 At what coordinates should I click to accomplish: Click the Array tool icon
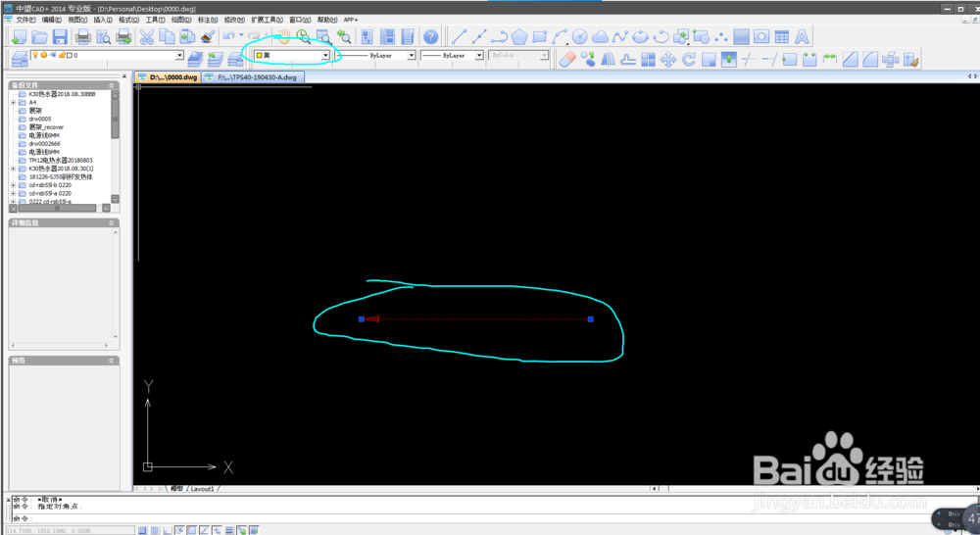click(648, 60)
